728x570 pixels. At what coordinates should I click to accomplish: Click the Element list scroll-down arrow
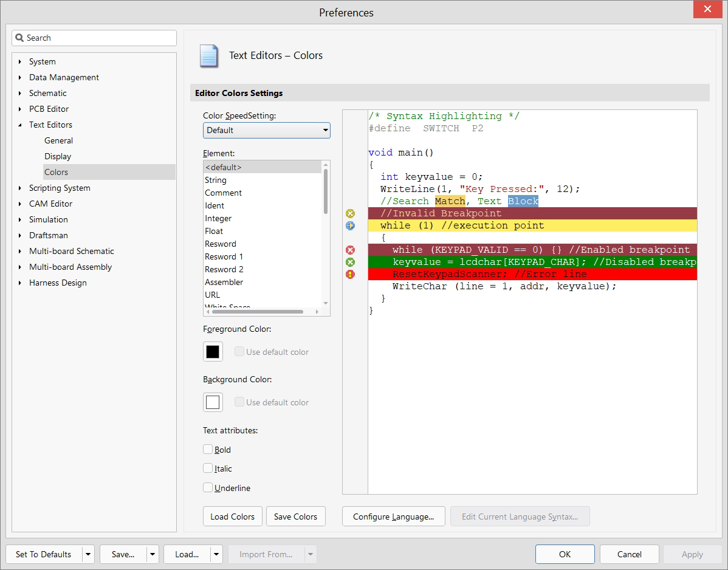[326, 303]
